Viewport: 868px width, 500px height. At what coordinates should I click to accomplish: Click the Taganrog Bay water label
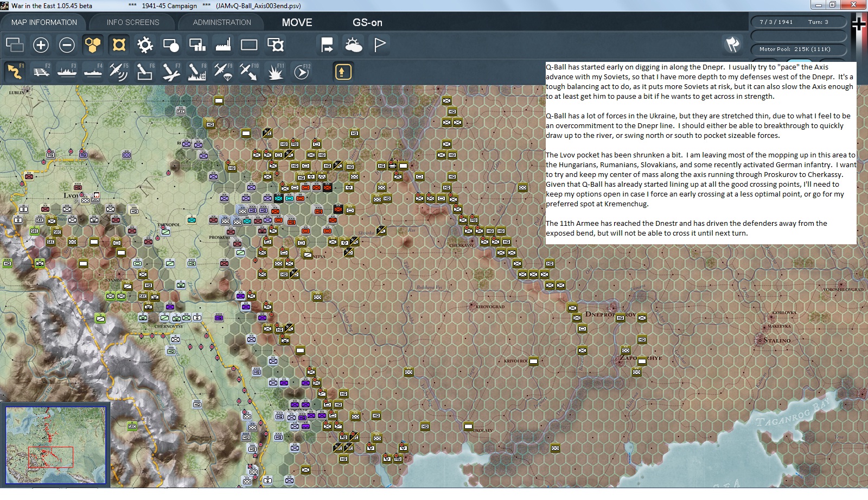[793, 414]
